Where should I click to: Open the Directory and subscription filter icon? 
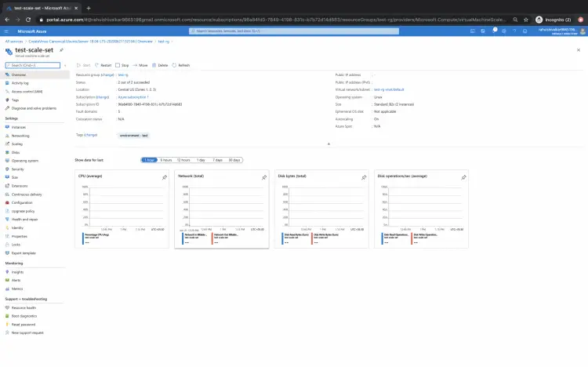483,31
